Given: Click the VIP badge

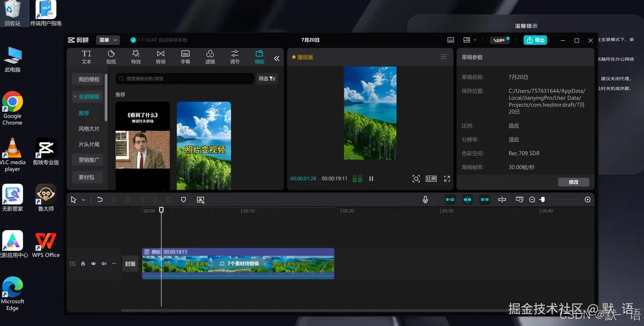Looking at the screenshot, I should click(500, 40).
